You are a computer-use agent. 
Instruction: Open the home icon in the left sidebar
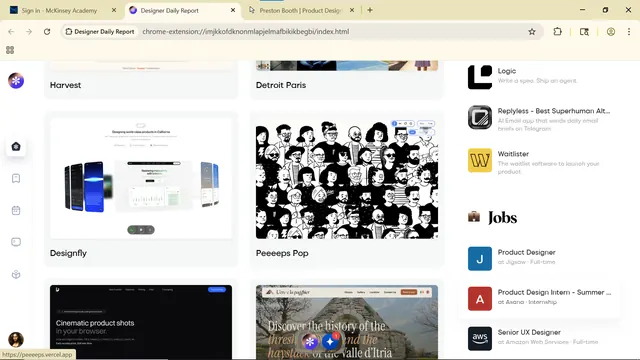click(x=16, y=147)
